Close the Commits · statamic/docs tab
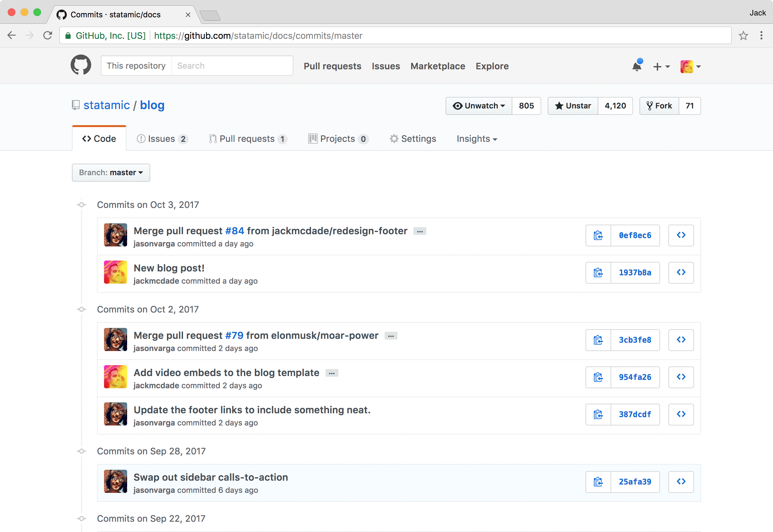773x532 pixels. [188, 15]
